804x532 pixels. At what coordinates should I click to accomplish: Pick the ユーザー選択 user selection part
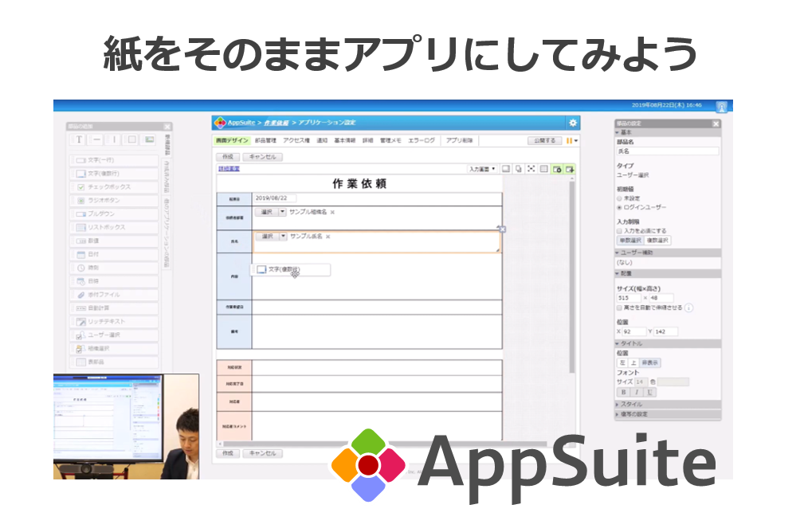tap(114, 335)
